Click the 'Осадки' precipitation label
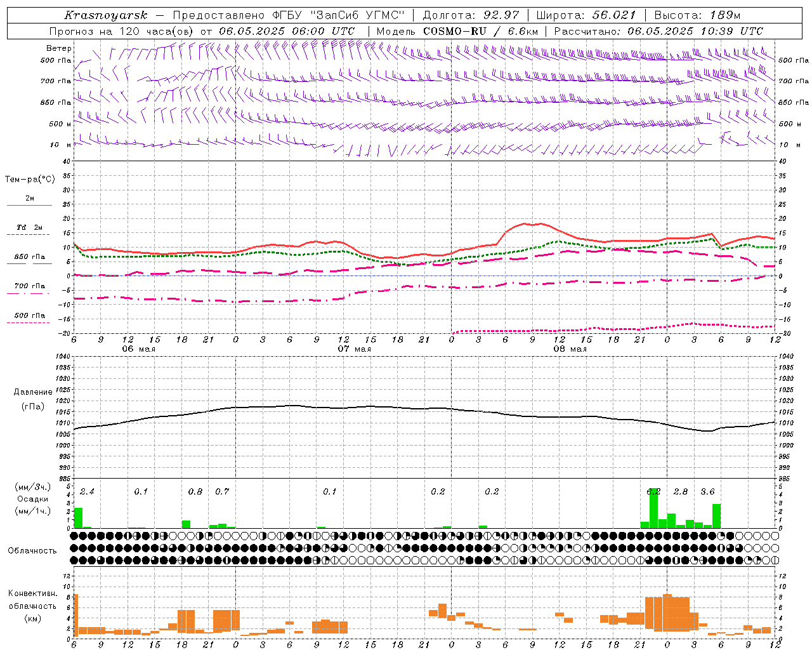The height and width of the screenshot is (650, 812). point(32,499)
